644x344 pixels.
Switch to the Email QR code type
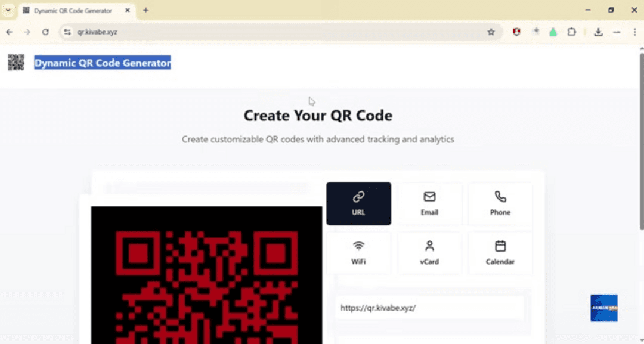429,203
